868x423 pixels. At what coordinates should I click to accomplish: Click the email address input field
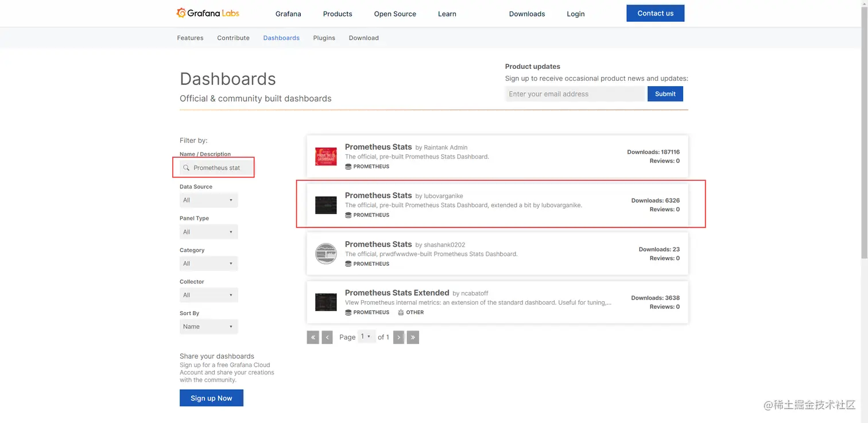point(575,94)
